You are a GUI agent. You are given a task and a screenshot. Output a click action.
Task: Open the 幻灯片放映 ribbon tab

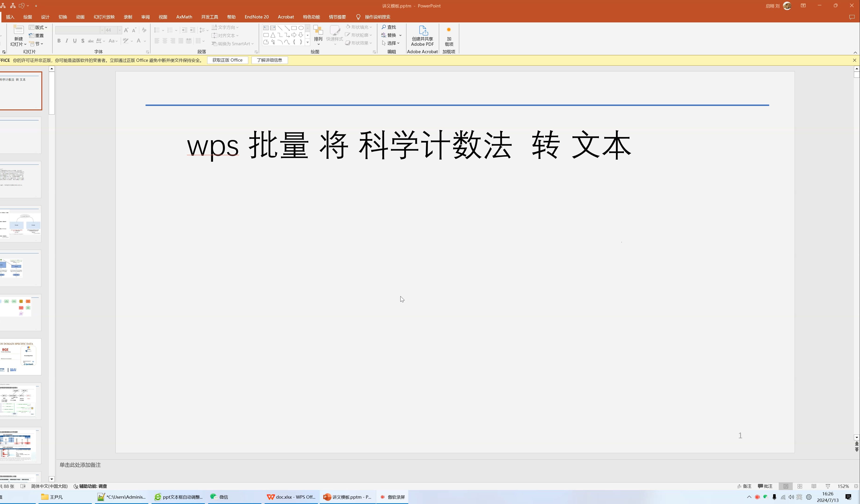(104, 17)
